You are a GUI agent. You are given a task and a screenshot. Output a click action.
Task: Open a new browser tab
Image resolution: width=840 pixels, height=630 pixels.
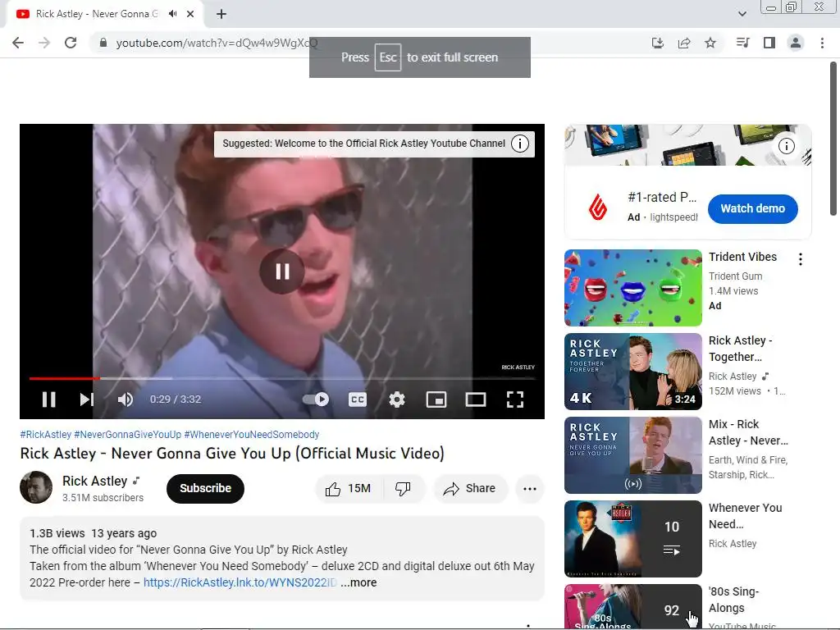[x=221, y=14]
